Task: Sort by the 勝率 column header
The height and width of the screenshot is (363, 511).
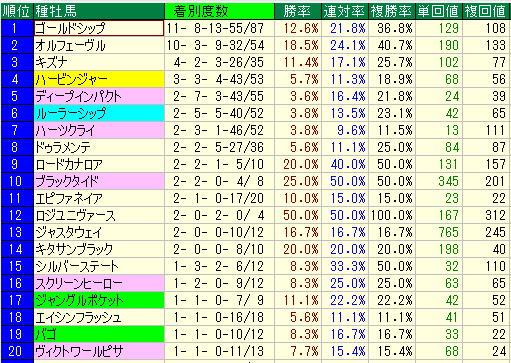Action: click(x=298, y=11)
